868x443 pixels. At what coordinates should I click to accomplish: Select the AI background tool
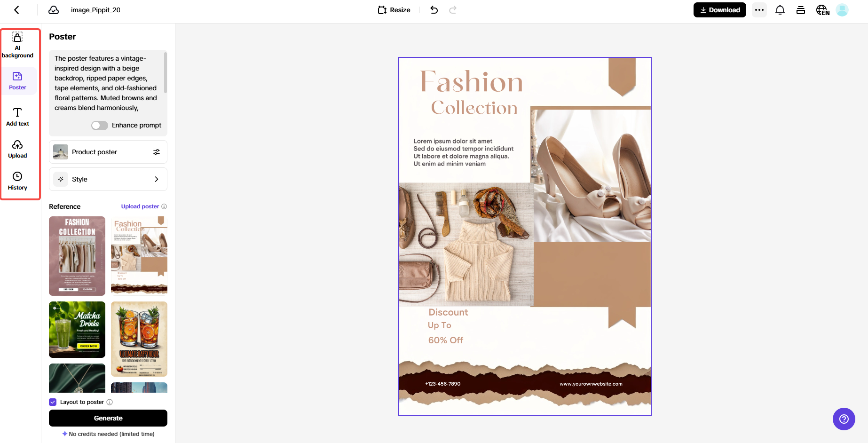coord(17,45)
